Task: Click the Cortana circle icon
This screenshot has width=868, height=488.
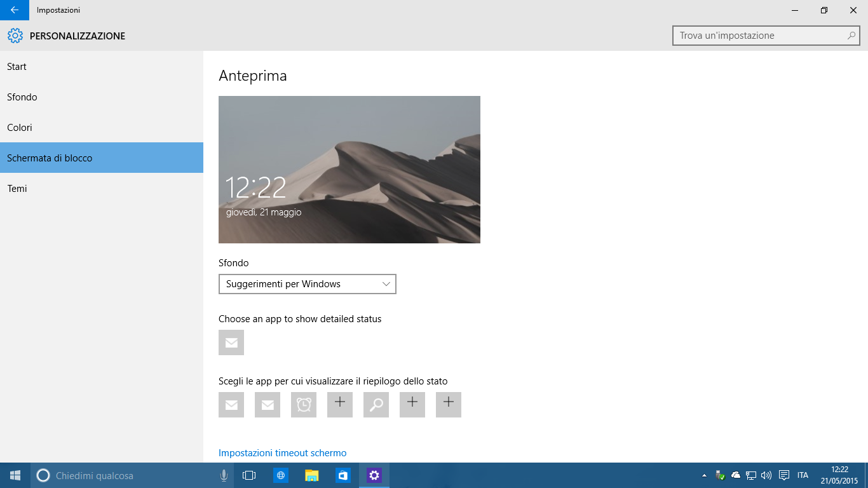Action: 43,475
